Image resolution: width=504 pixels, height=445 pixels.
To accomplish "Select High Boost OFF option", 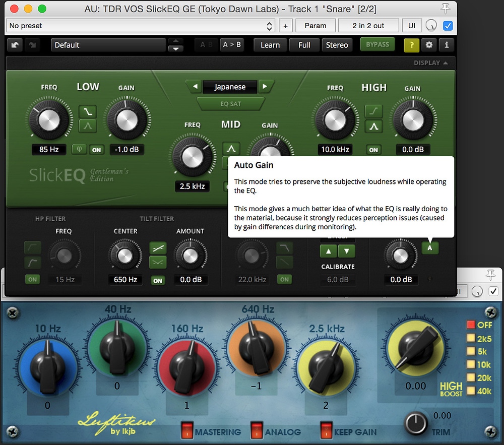I will 471,325.
